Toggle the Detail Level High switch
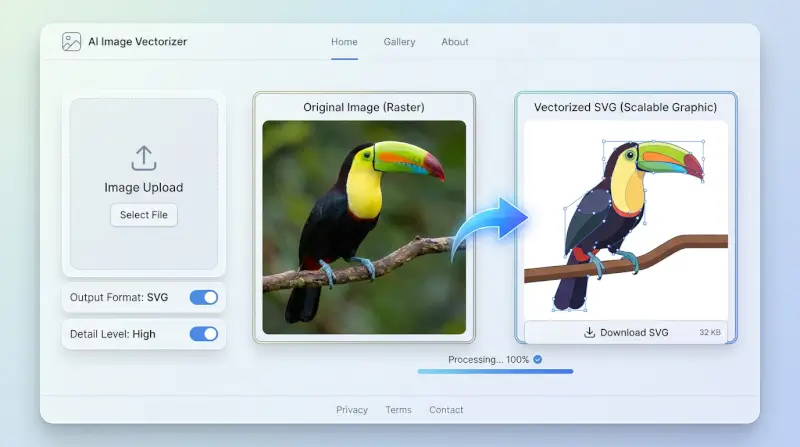This screenshot has height=447, width=800. pyautogui.click(x=204, y=334)
